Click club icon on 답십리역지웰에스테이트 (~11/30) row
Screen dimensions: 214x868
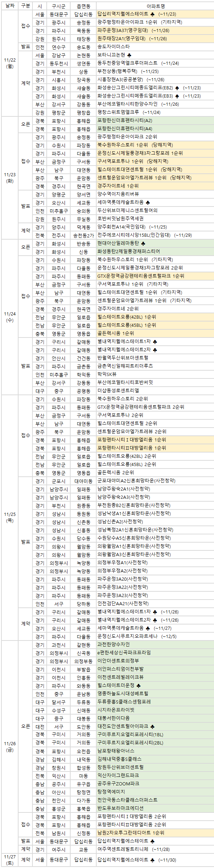pos(152,860)
